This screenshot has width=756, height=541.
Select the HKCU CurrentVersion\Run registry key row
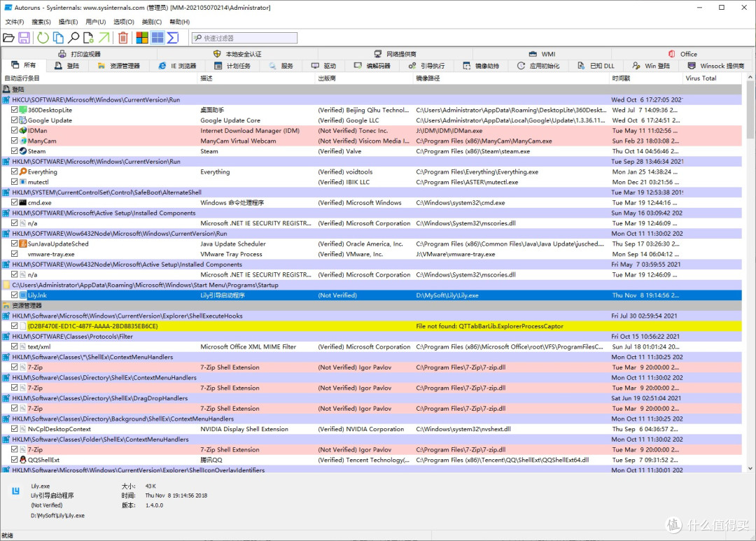click(x=372, y=100)
